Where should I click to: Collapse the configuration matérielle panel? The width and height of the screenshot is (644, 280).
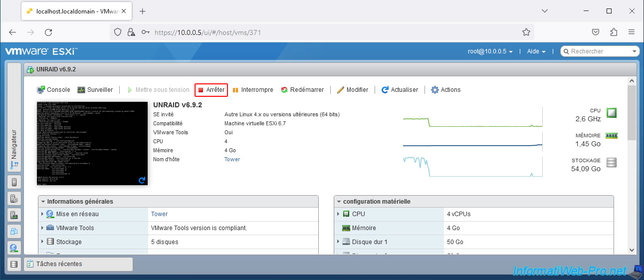[339, 202]
